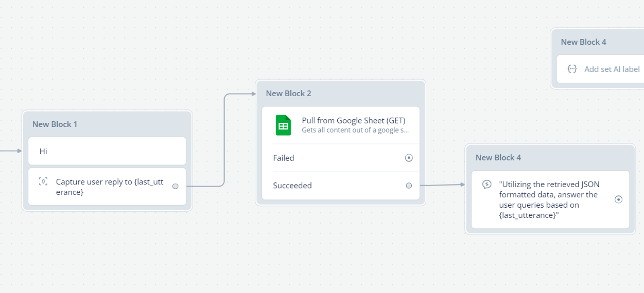Select the lower "New Block 4" header

(550, 158)
